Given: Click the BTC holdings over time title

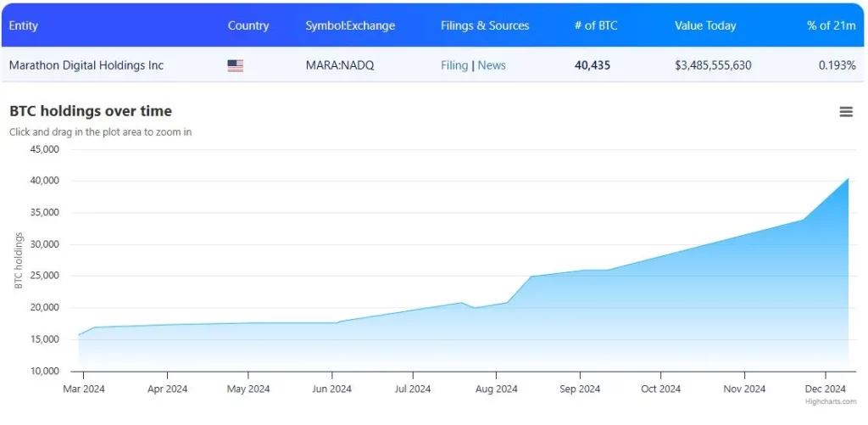Looking at the screenshot, I should click(x=91, y=111).
